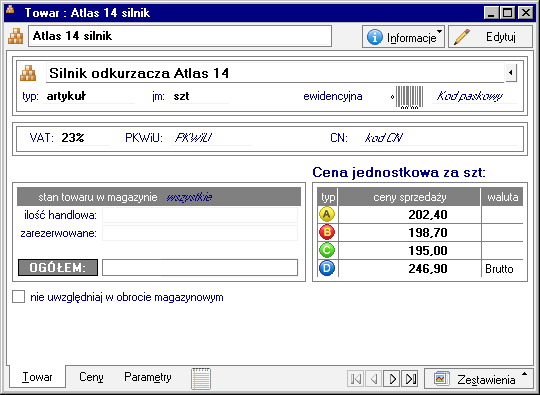540x395 pixels.
Task: Click the title bar application icon
Action: pos(10,9)
